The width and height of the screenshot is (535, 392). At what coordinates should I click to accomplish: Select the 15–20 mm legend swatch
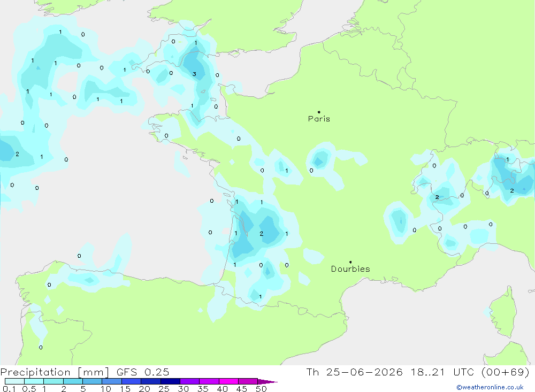coord(131,381)
